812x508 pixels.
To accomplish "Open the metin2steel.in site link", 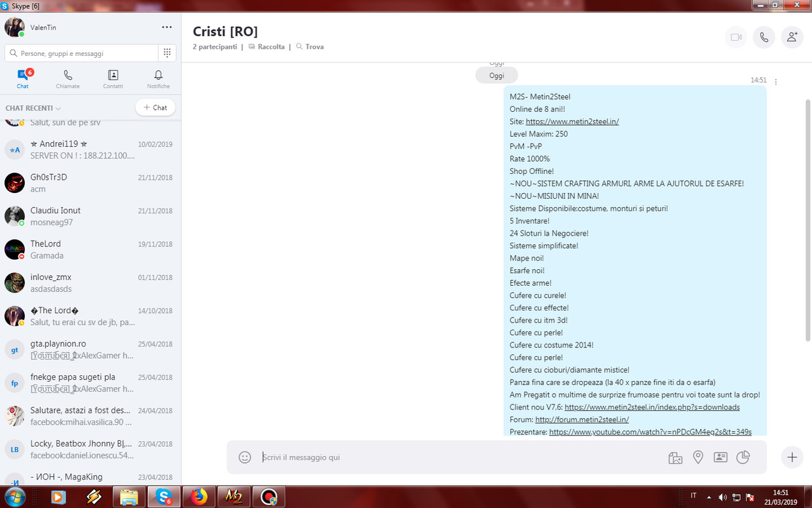I will [x=572, y=121].
